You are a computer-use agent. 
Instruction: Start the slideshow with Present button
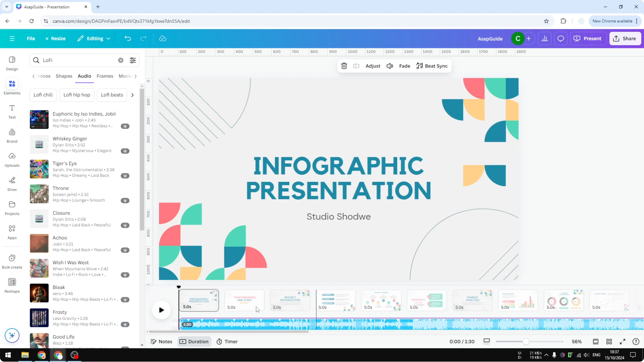pos(588,39)
